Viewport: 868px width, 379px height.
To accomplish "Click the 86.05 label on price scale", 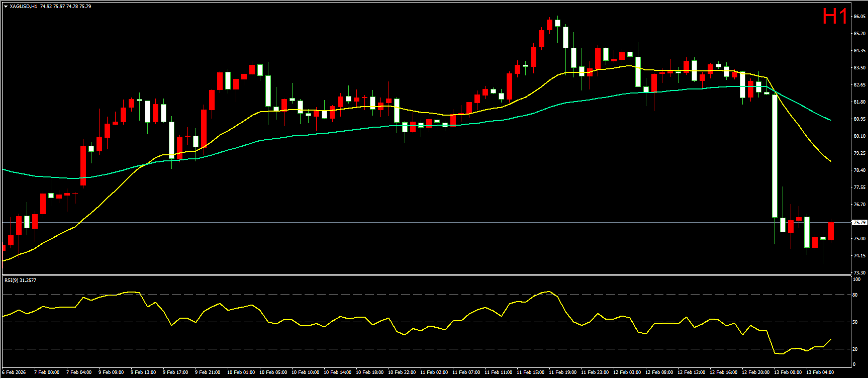I will 859,17.
